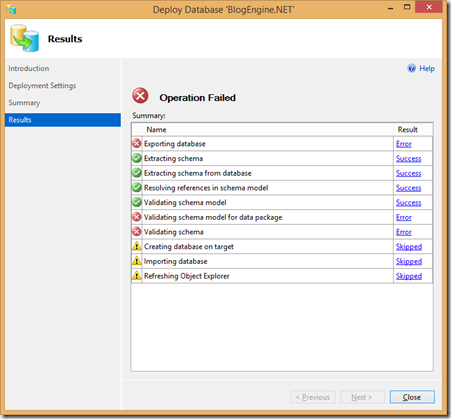Click the error icon beside Exporting database
The height and width of the screenshot is (419, 451).
[x=137, y=144]
